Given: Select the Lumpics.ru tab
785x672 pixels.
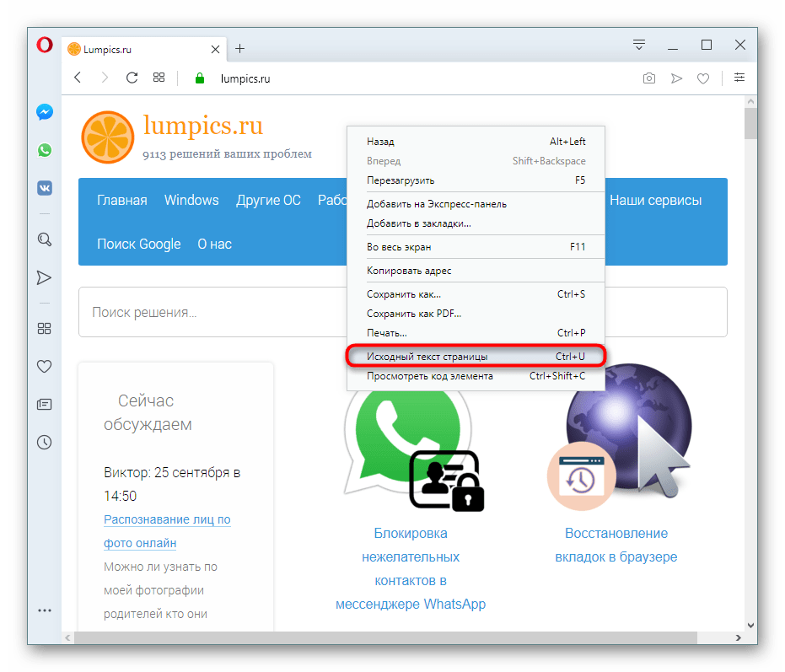Looking at the screenshot, I should (x=143, y=49).
